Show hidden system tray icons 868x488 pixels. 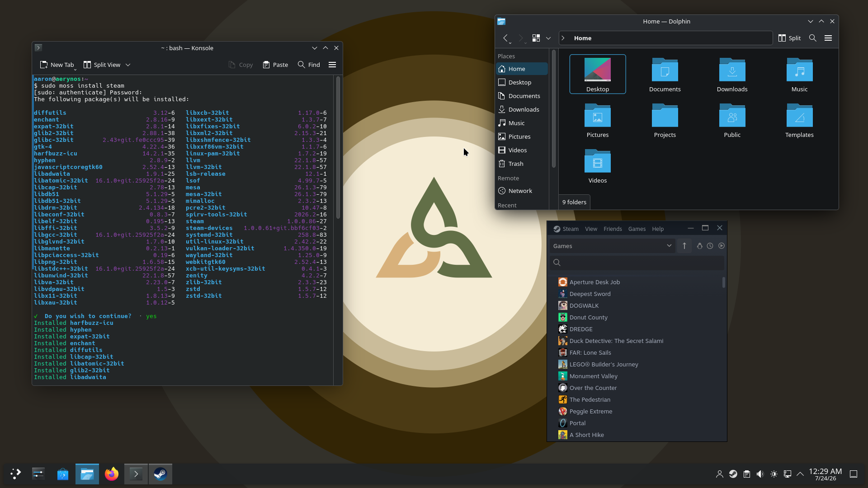click(x=800, y=474)
